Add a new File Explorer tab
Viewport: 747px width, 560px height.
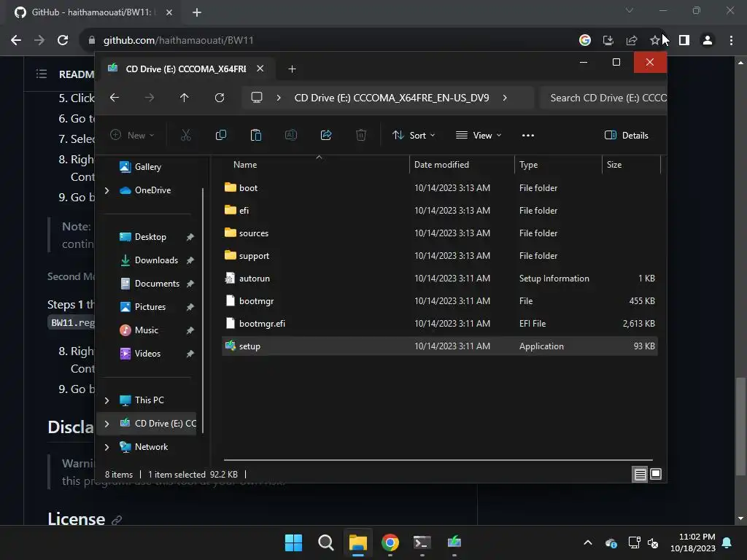[x=292, y=69]
